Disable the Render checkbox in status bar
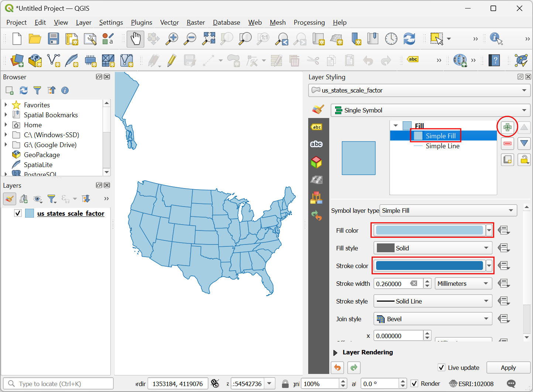Image resolution: width=533 pixels, height=392 pixels. point(414,384)
